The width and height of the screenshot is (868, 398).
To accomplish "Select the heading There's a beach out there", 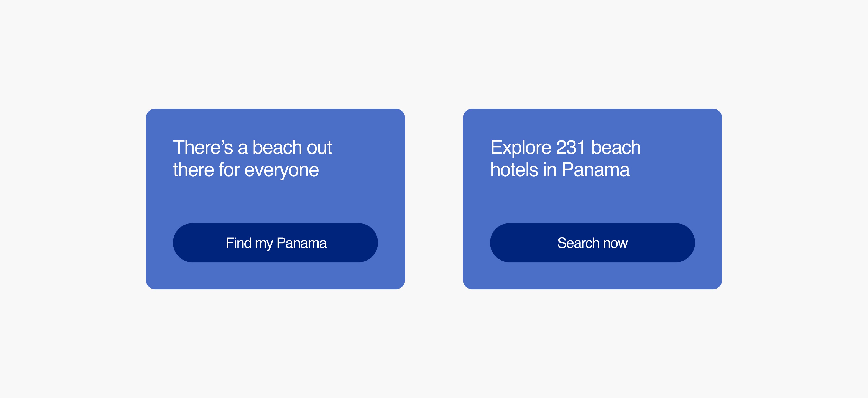I will tap(253, 158).
